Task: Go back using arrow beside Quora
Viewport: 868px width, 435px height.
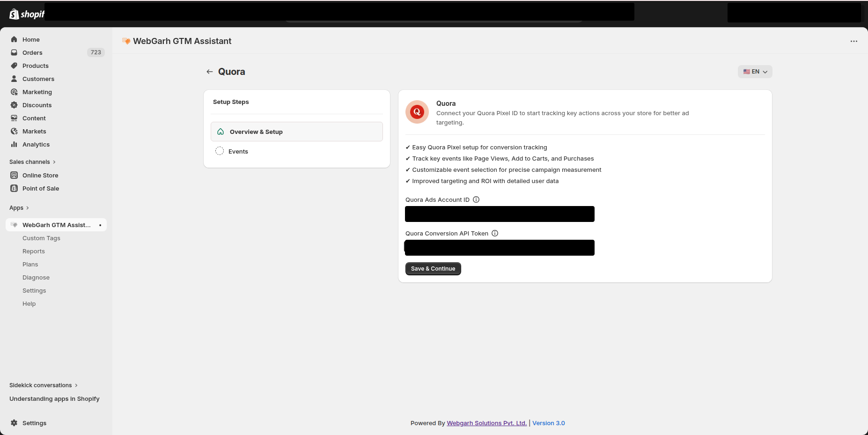Action: point(210,72)
